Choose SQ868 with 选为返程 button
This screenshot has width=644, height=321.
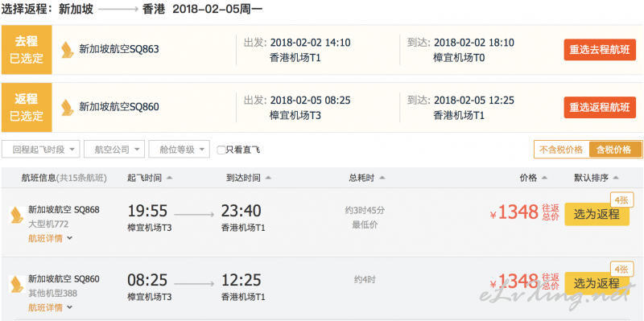tap(597, 214)
